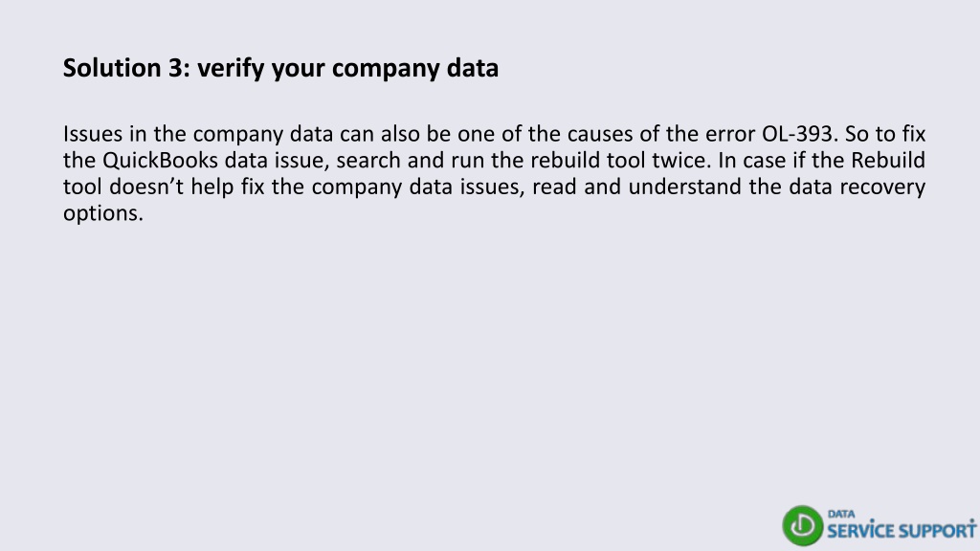This screenshot has height=551, width=980.
Task: Click the word 'options.' on the last line
Action: [103, 213]
